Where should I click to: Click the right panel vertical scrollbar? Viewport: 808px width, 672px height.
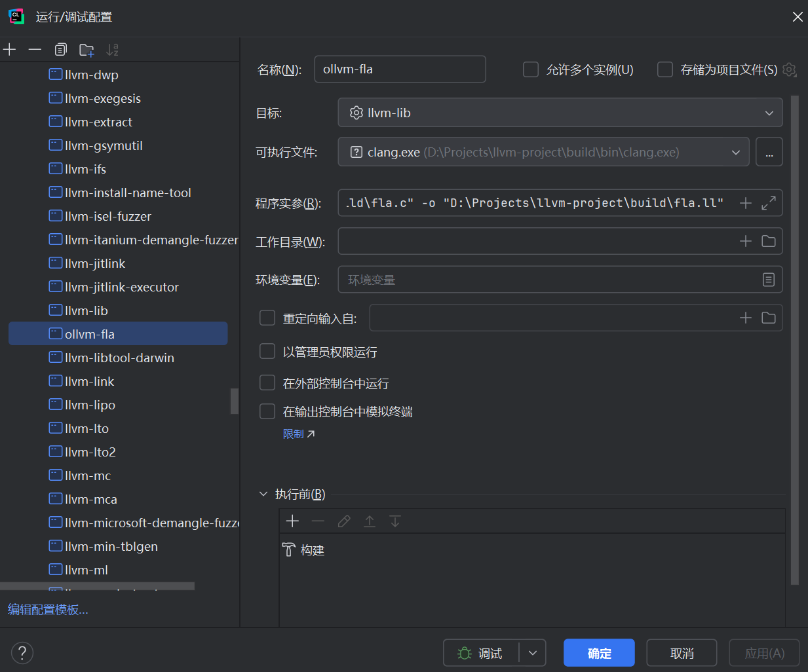(x=795, y=340)
